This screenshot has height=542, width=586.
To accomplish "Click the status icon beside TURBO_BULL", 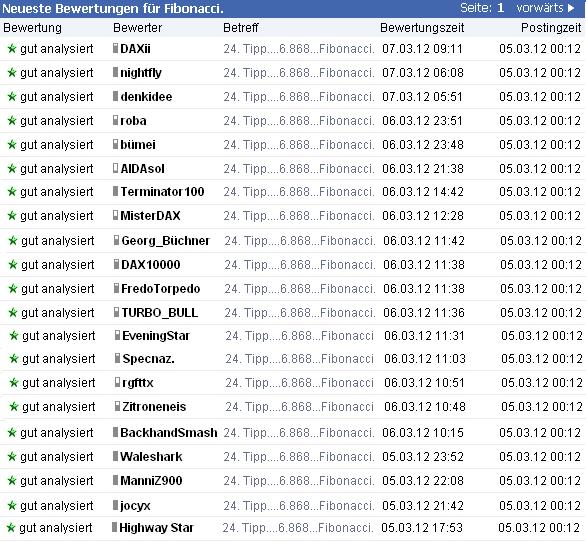I will 117,311.
